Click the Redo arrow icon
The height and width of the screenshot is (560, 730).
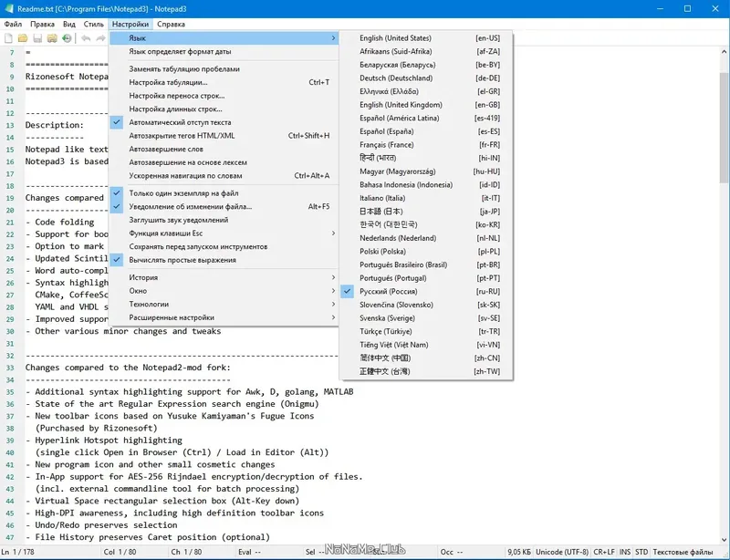[100, 38]
